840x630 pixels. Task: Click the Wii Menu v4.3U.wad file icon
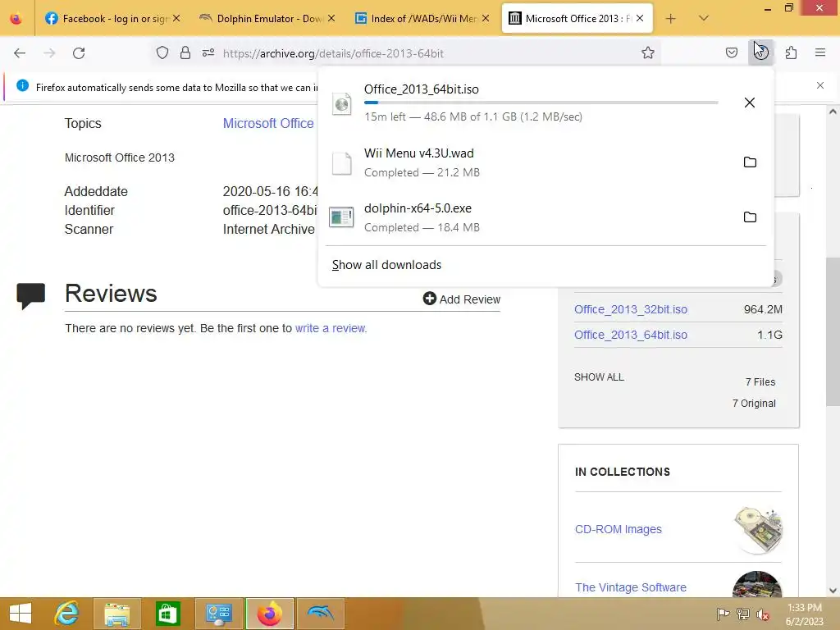pyautogui.click(x=341, y=163)
